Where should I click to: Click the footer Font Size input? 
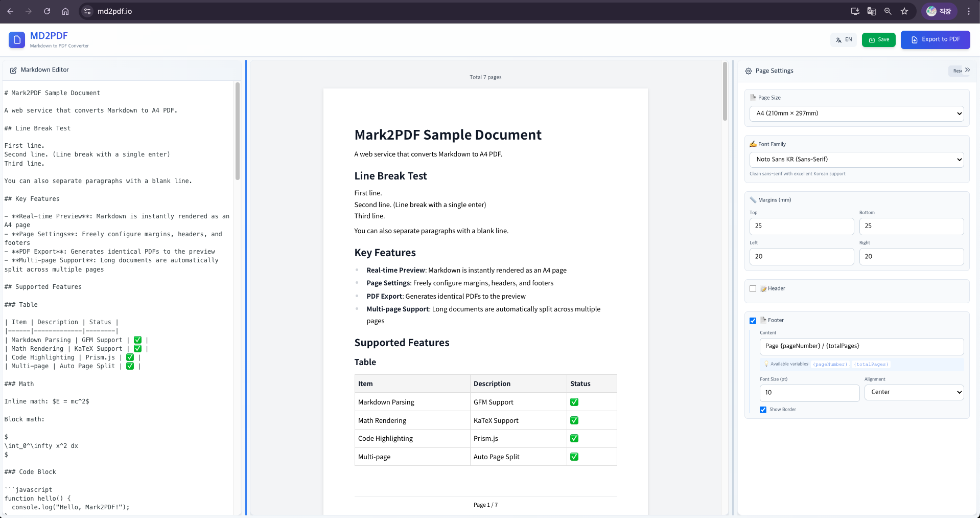tap(809, 393)
